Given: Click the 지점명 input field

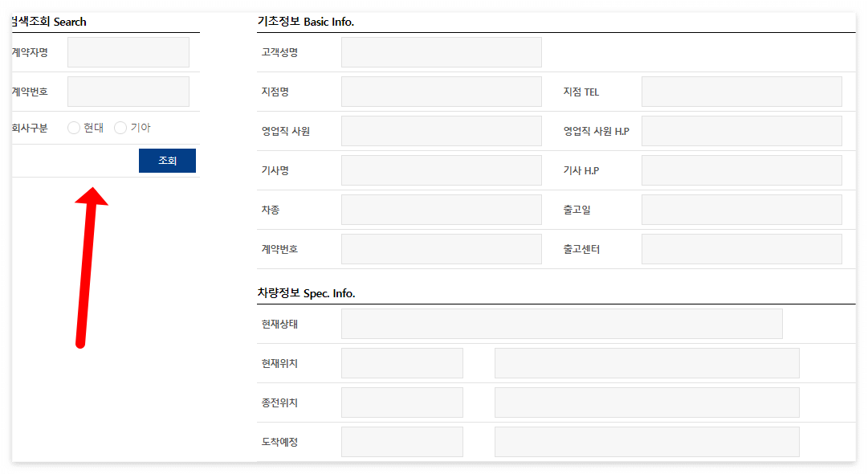Looking at the screenshot, I should [441, 91].
